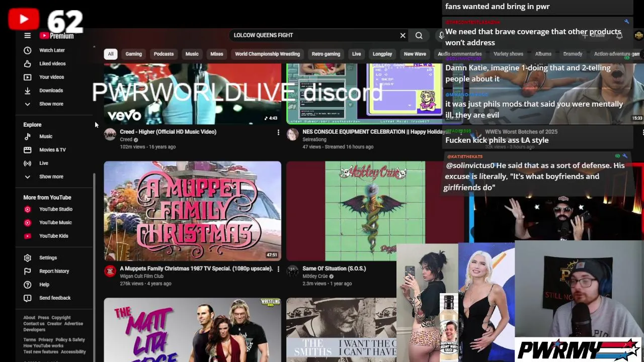The height and width of the screenshot is (362, 644).
Task: Open SeireaSong channel name
Action: (x=314, y=139)
